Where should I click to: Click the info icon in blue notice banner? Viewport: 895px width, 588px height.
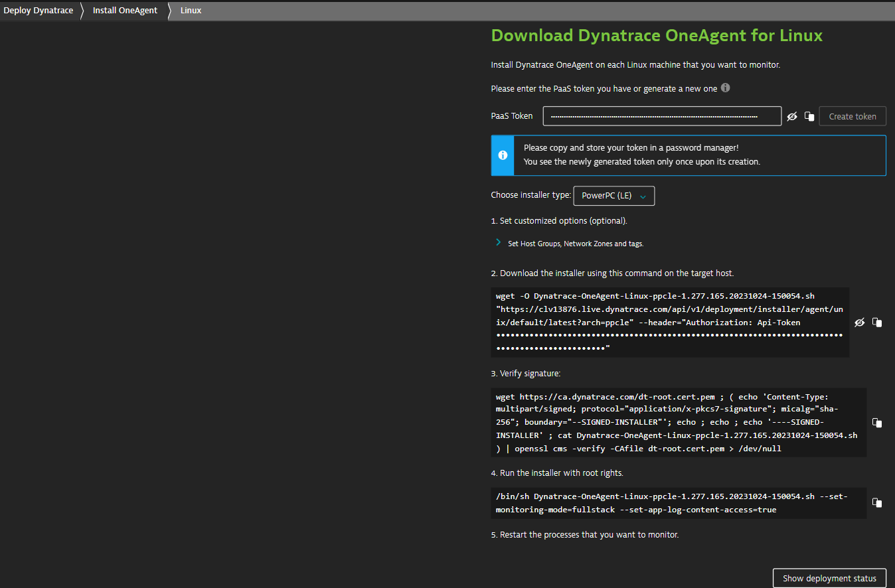tap(503, 155)
